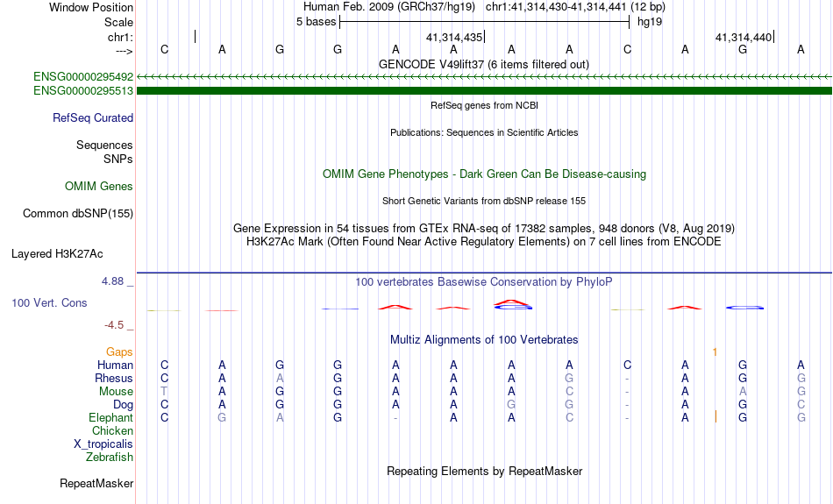833x504 pixels.
Task: Open the RepeatMasker track label
Action: tap(96, 483)
